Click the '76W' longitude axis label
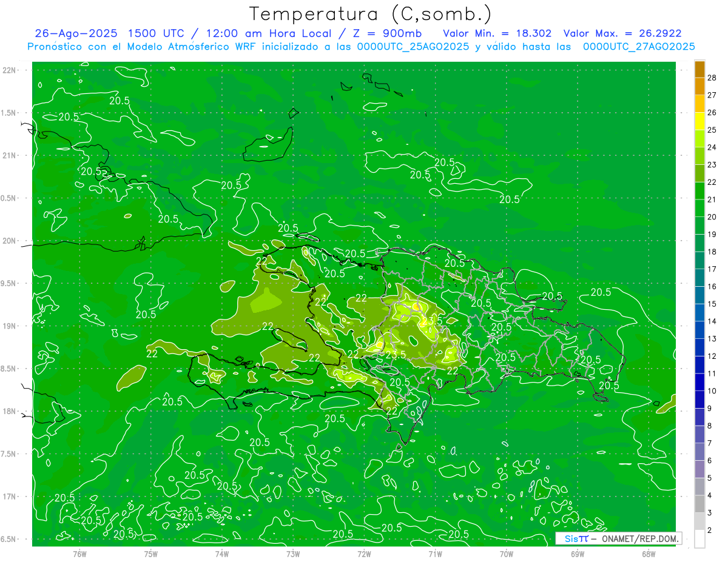This screenshot has width=728, height=562. click(x=79, y=554)
